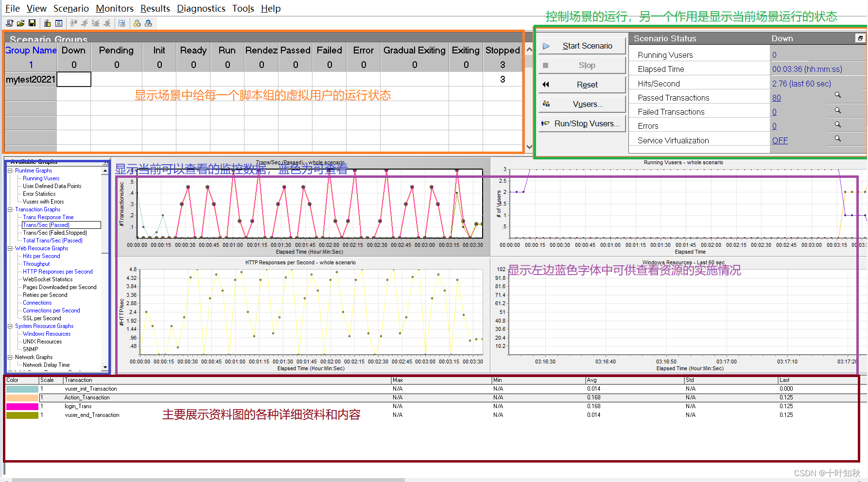
Task: Select HTTP Responses per Second graph
Action: point(57,272)
